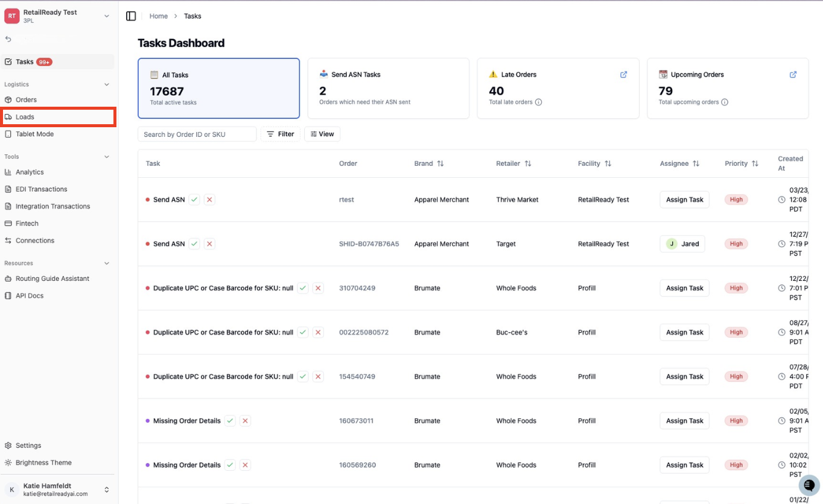This screenshot has height=504, width=823.
Task: Reject Duplicate UPC task for order 002225080572
Action: pyautogui.click(x=318, y=332)
